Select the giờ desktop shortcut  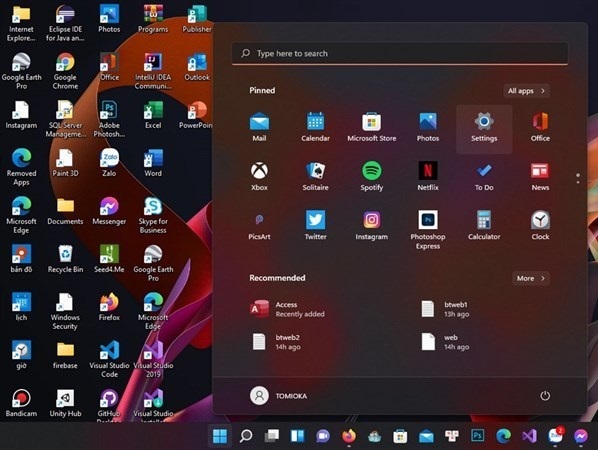[x=21, y=355]
